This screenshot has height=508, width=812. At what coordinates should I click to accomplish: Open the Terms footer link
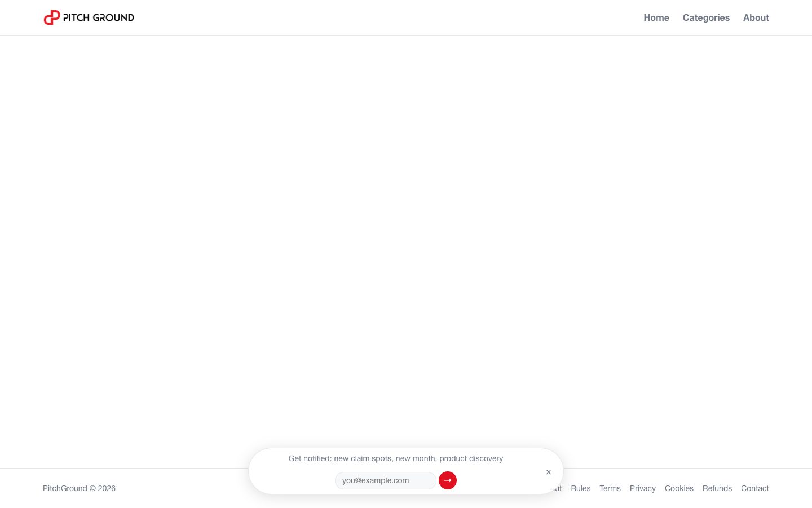click(x=610, y=488)
